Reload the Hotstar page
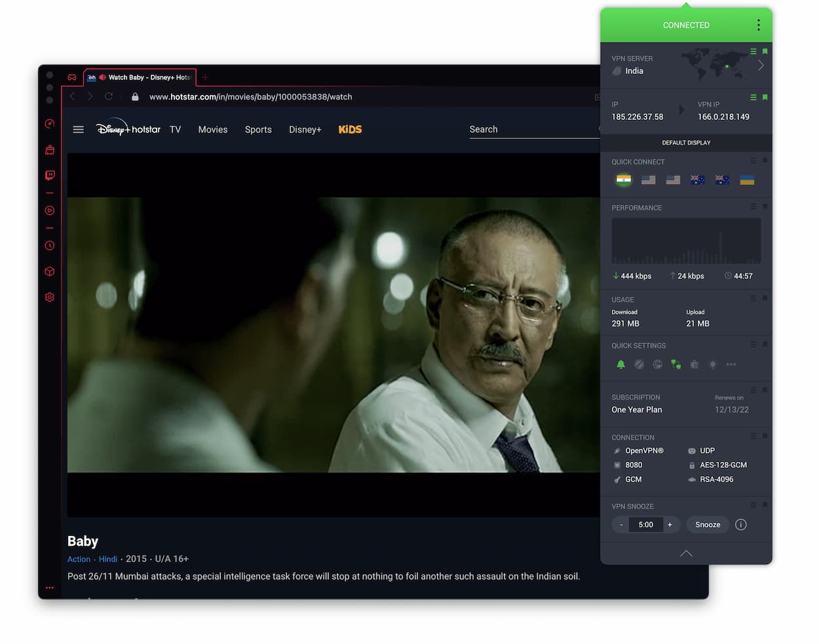 pos(109,96)
